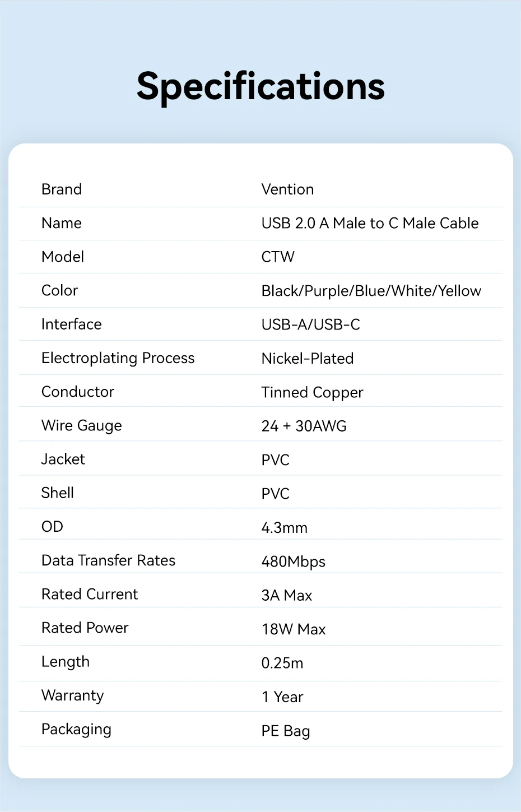The height and width of the screenshot is (812, 521).
Task: Select the 0.25m length value
Action: tap(282, 663)
